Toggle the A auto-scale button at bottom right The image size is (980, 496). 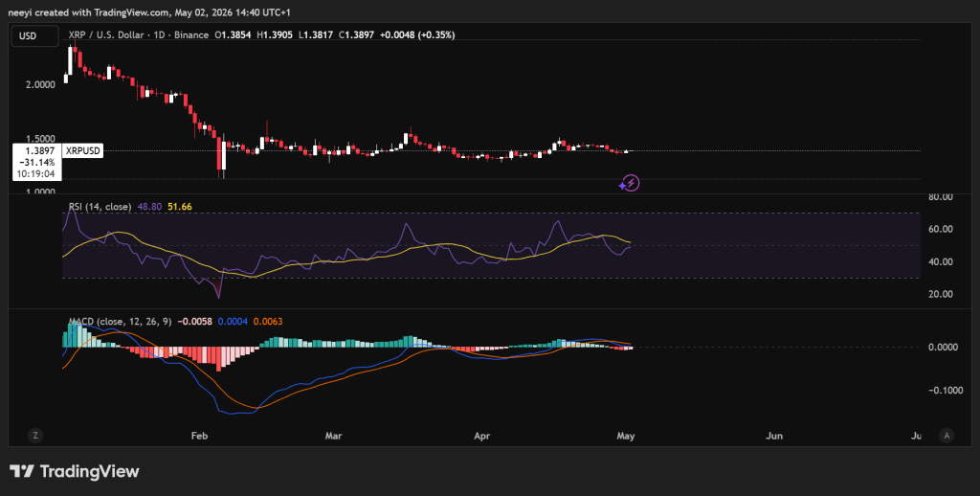click(947, 436)
